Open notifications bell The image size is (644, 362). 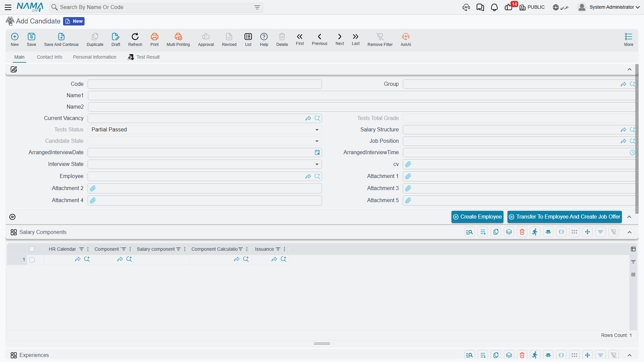tap(494, 7)
